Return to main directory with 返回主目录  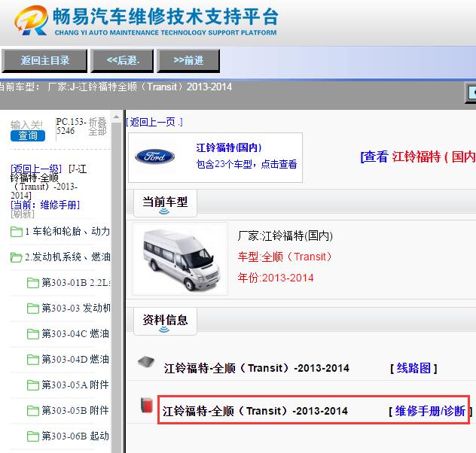tap(44, 61)
